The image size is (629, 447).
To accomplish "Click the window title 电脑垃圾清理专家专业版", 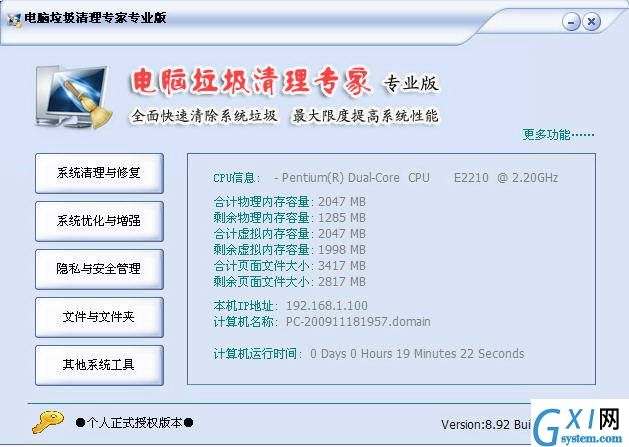I will click(x=95, y=18).
